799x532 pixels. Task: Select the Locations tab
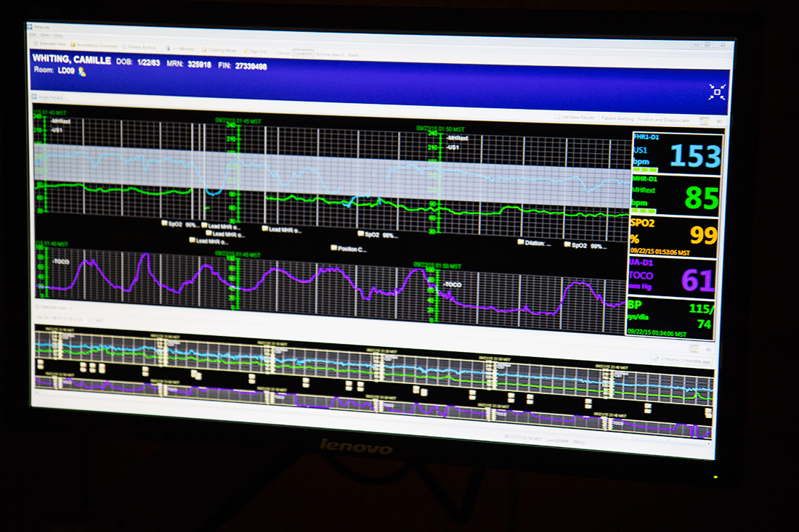point(303,53)
